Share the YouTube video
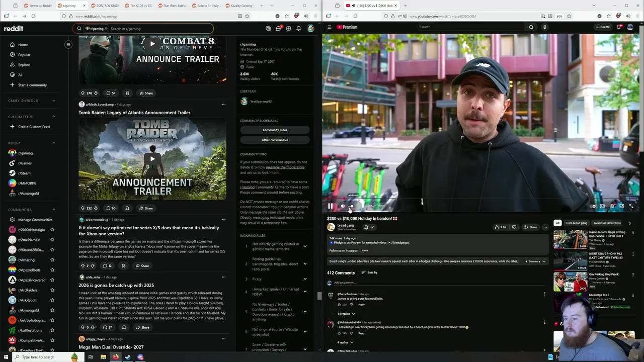 point(530,227)
